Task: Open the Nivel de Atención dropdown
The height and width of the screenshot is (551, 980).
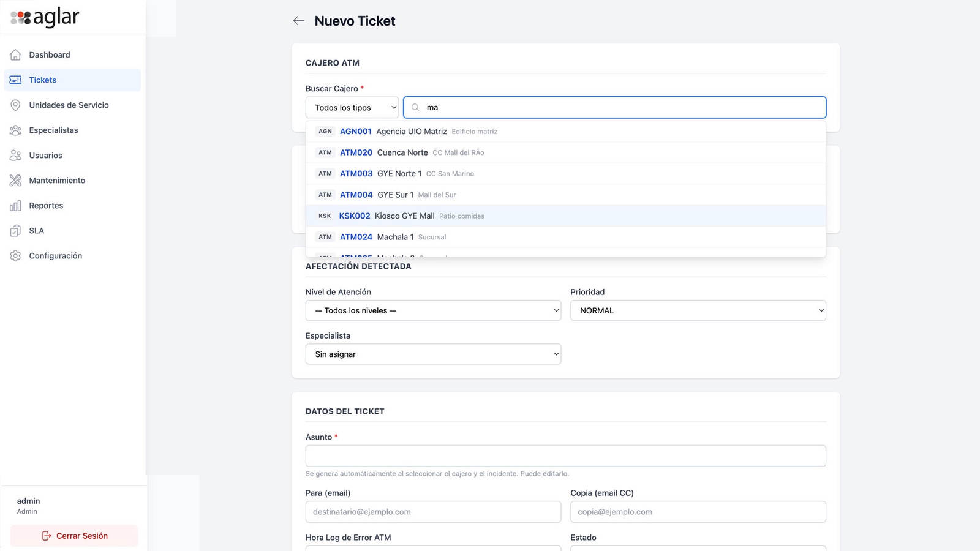Action: pyautogui.click(x=433, y=310)
